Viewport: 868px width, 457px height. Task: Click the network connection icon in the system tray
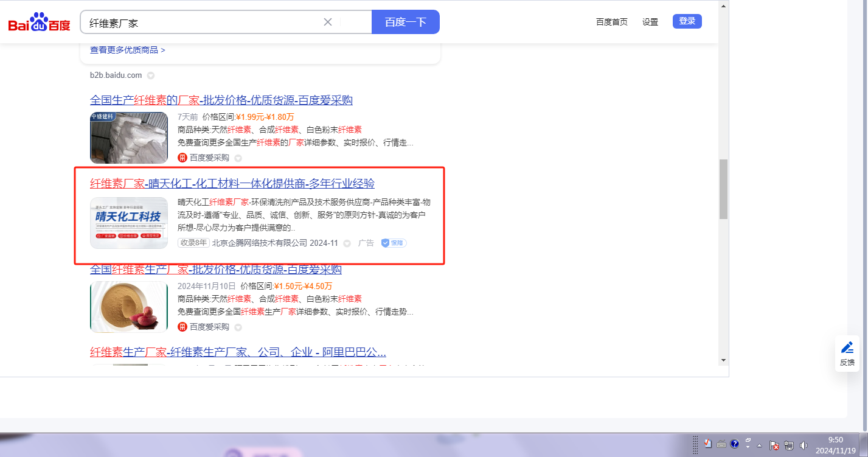tap(789, 445)
